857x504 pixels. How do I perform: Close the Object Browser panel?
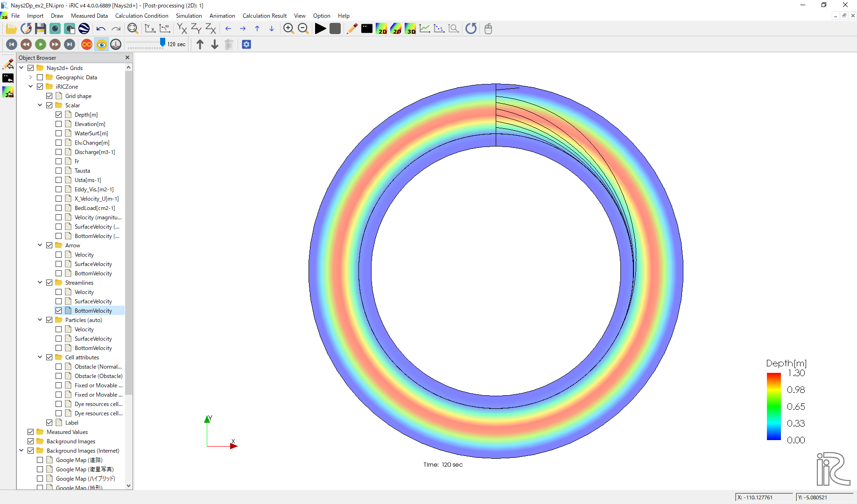point(127,57)
